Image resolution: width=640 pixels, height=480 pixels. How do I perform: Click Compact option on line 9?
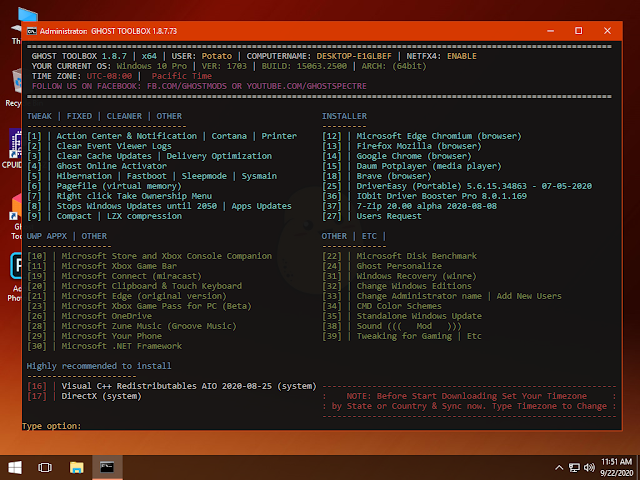(x=74, y=216)
